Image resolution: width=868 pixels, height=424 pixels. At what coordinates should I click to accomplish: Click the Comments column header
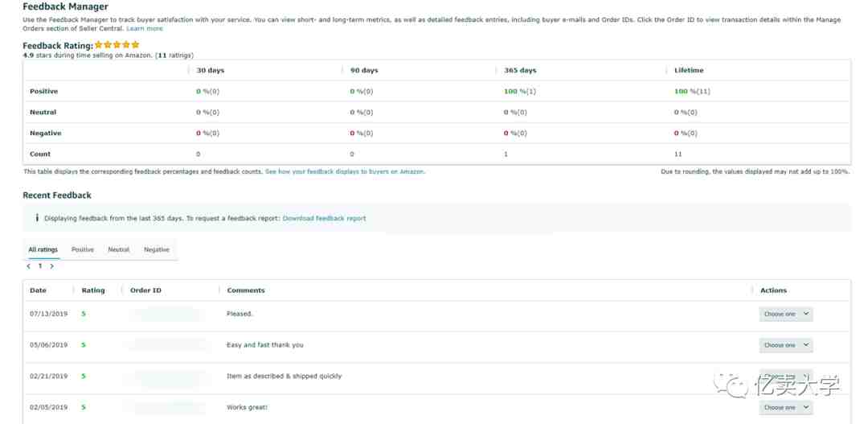tap(246, 290)
